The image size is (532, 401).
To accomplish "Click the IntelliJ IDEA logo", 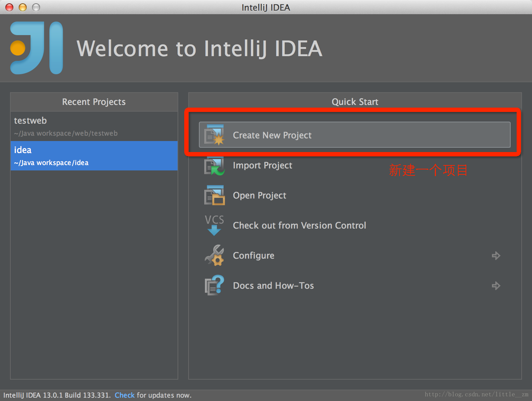I will click(36, 48).
